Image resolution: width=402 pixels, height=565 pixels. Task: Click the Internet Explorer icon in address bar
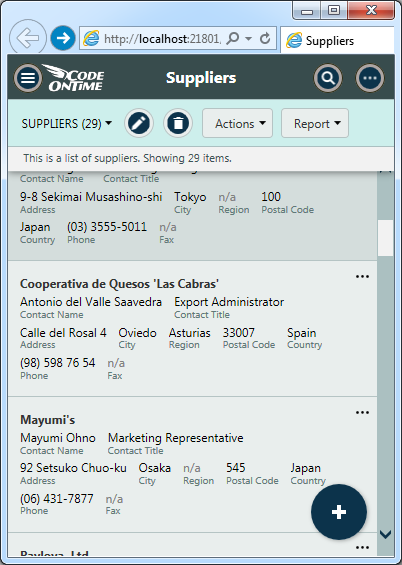click(91, 38)
